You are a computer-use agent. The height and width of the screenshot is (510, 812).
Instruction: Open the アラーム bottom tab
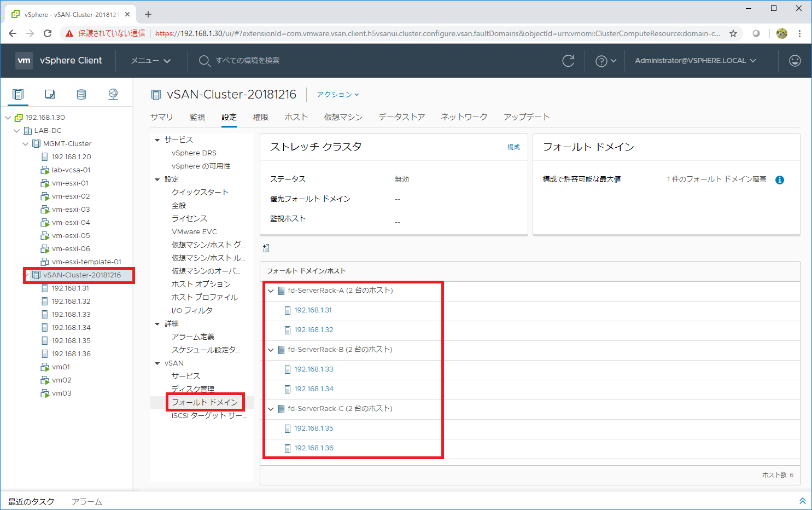click(87, 502)
